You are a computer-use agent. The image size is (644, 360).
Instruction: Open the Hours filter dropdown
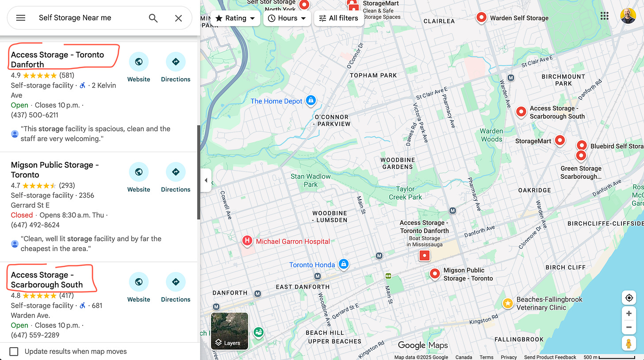(x=287, y=18)
